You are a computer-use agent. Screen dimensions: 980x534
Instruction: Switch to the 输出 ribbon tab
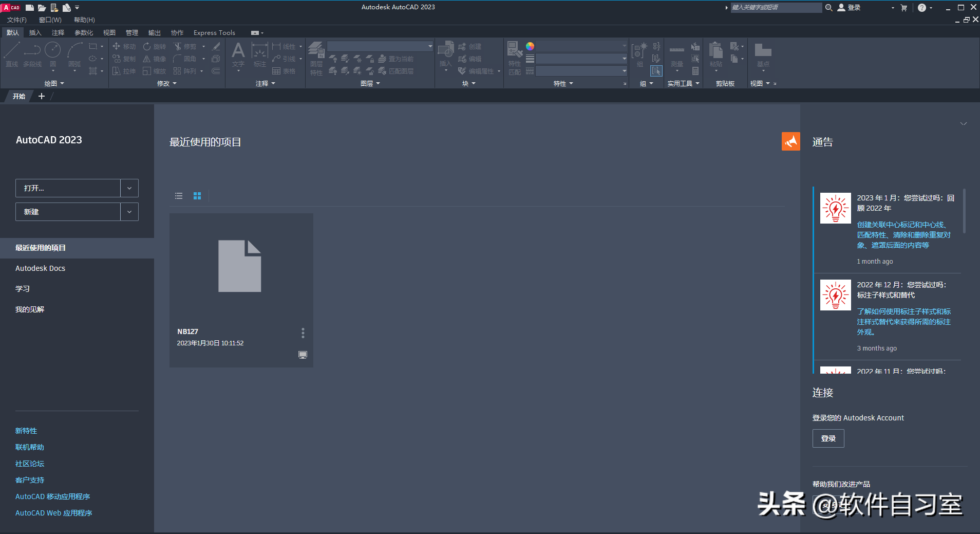pos(155,33)
